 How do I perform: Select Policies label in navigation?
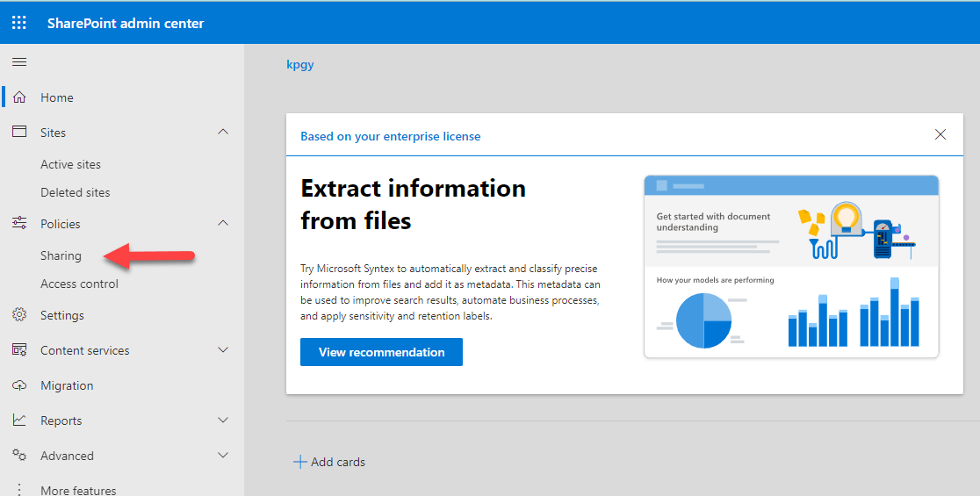(60, 224)
